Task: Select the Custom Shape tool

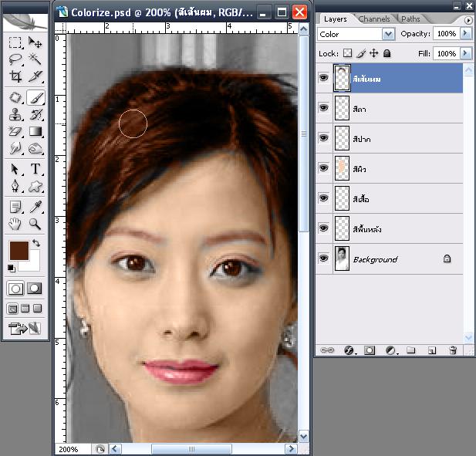Action: click(35, 186)
